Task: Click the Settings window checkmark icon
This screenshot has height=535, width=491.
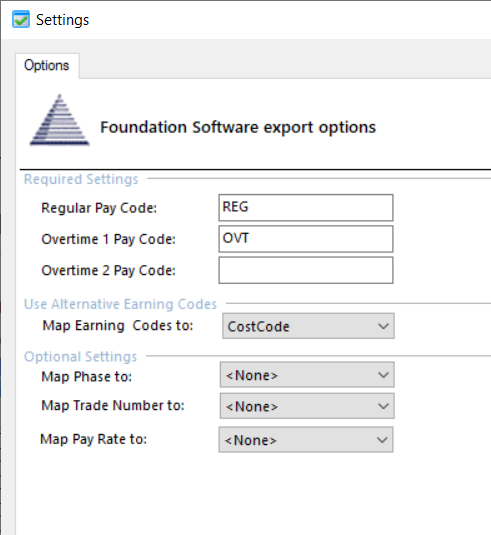Action: (x=21, y=19)
